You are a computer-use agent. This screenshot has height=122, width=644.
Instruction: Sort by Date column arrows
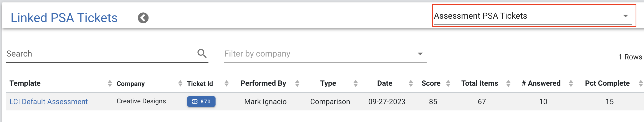click(x=411, y=84)
